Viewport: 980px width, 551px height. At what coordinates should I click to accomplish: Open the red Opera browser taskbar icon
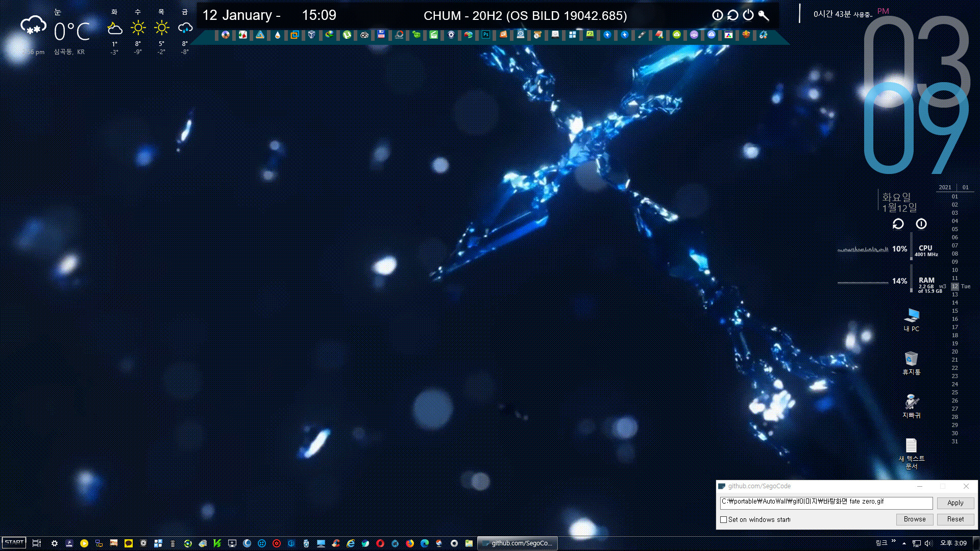pos(380,543)
